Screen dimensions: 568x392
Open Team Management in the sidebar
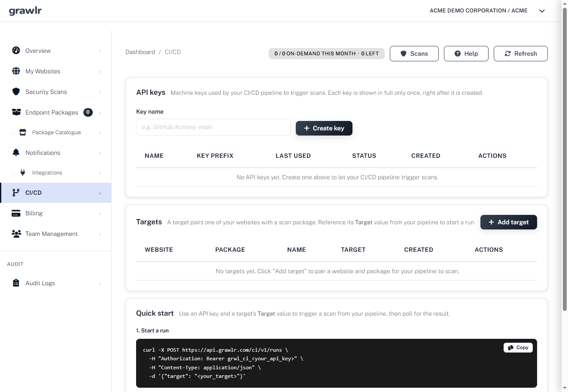click(x=56, y=234)
